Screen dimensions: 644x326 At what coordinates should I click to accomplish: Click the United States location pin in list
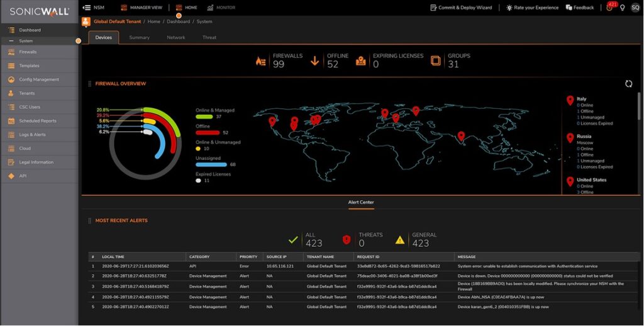pyautogui.click(x=570, y=181)
